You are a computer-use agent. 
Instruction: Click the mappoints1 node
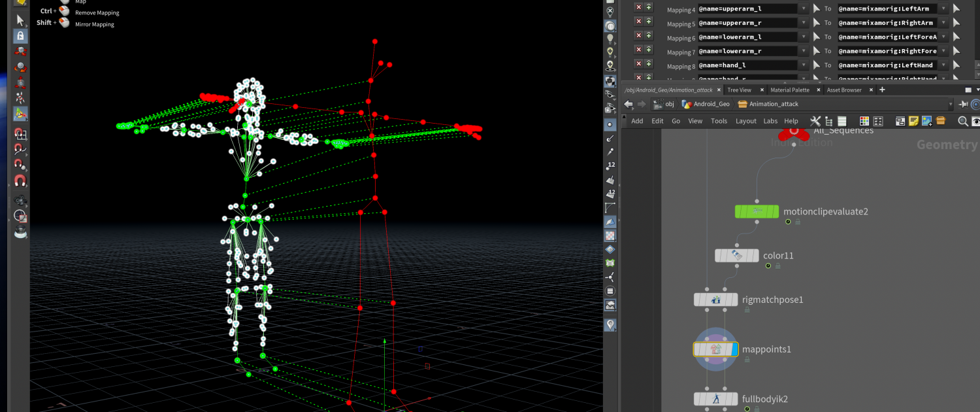(x=715, y=349)
